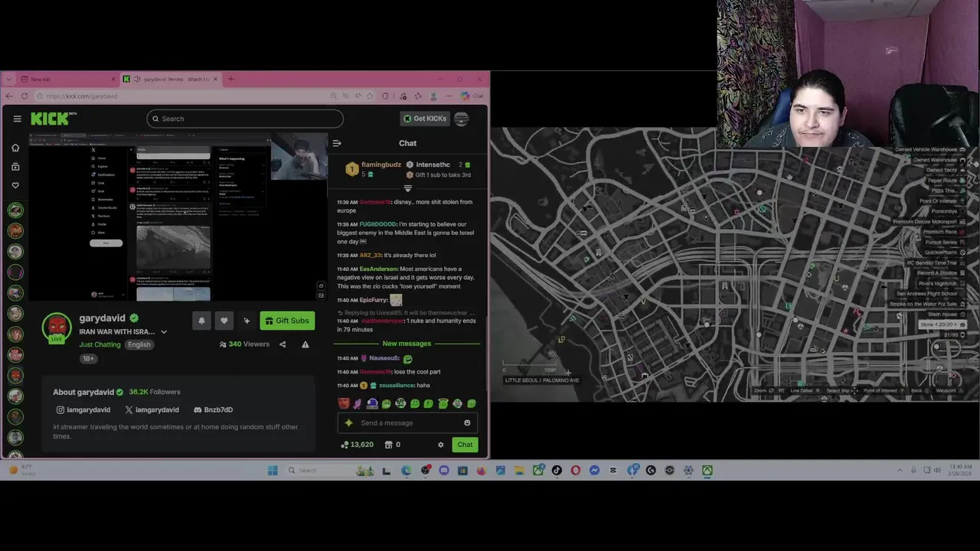980x551 pixels.
Task: Open the user profile avatar menu
Action: point(461,119)
